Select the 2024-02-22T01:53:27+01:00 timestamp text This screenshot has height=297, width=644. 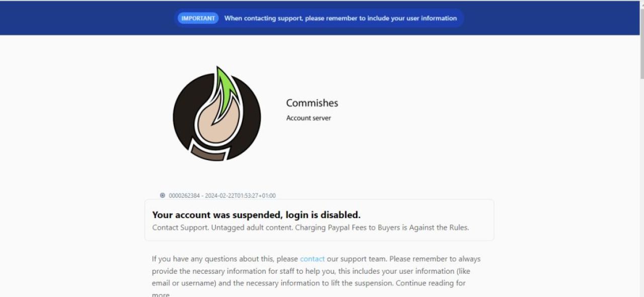coord(240,196)
